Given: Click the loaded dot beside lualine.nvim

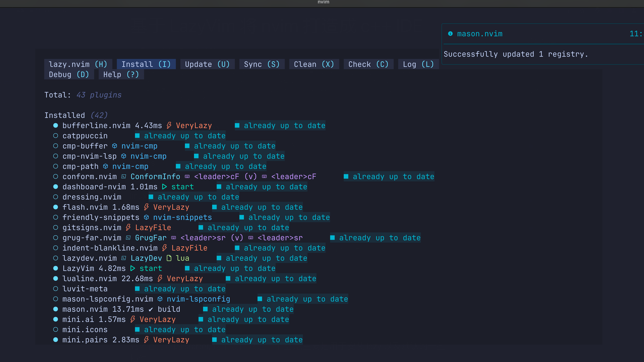Looking at the screenshot, I should 56,278.
